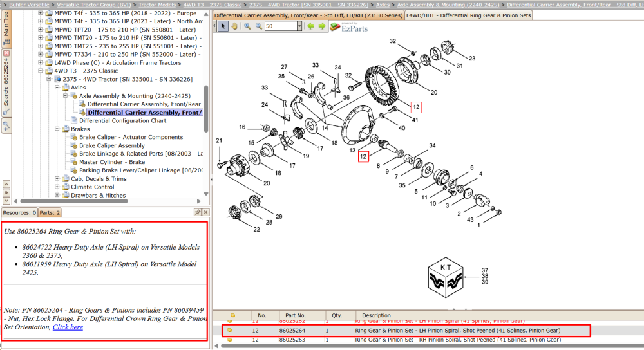Screen dimensions: 644x350
Task: Activate the pan hand tool
Action: click(x=234, y=26)
